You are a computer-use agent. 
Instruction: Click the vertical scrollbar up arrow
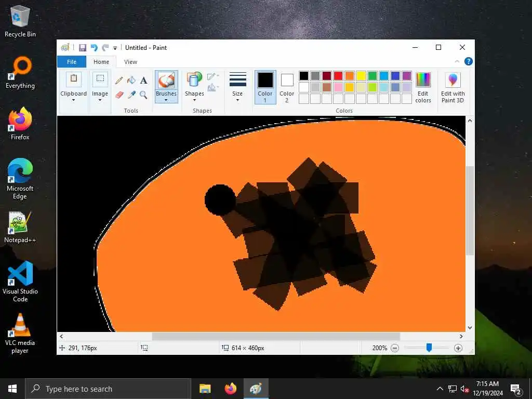(470, 121)
